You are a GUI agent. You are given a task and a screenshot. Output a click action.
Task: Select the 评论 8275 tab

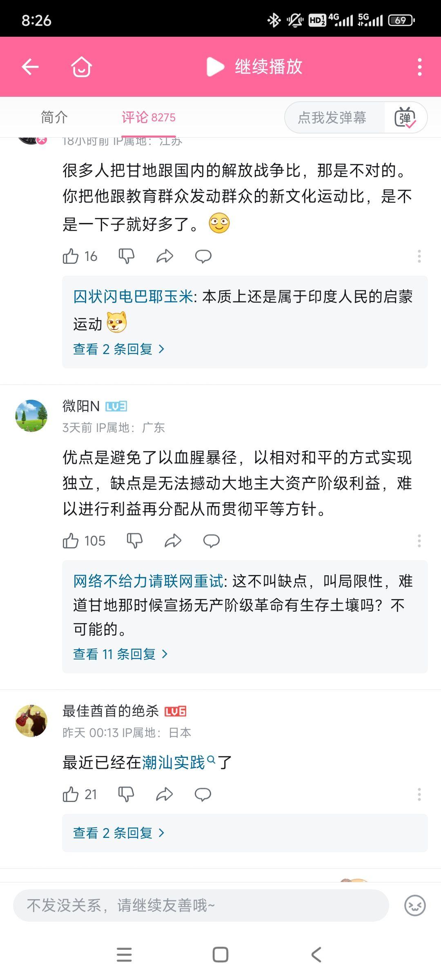(x=149, y=118)
